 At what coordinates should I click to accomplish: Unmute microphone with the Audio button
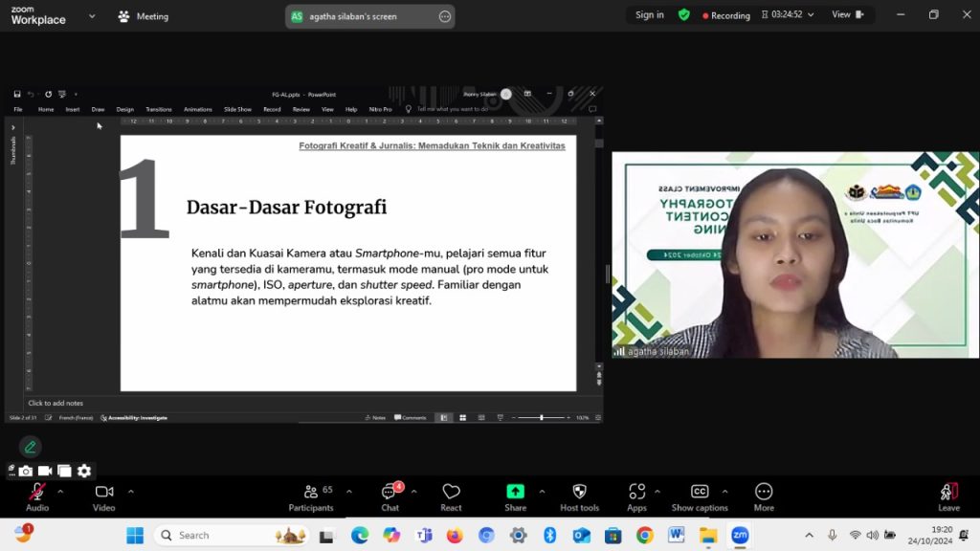[37, 493]
